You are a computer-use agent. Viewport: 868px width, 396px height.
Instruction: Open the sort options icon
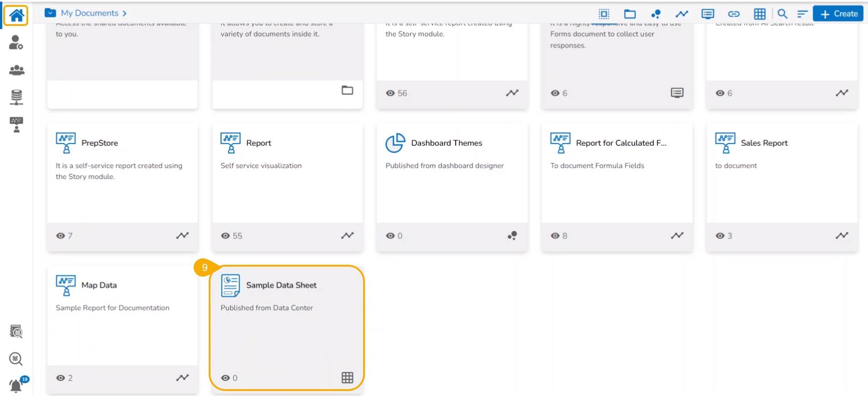802,14
